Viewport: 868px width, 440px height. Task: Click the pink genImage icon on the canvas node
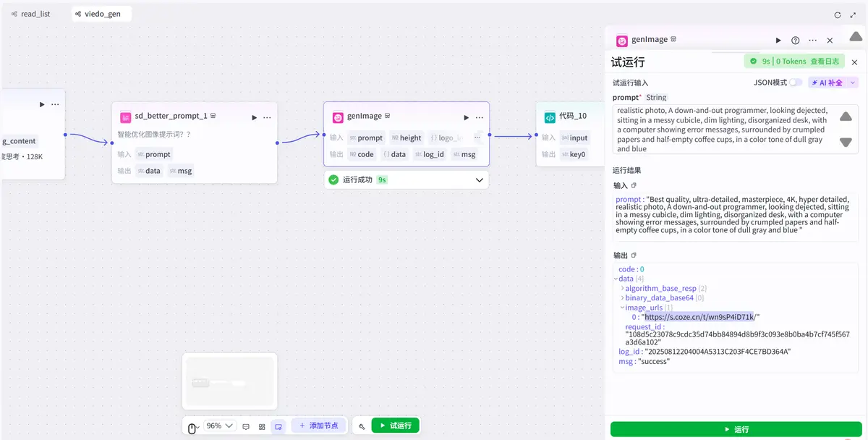click(x=338, y=117)
